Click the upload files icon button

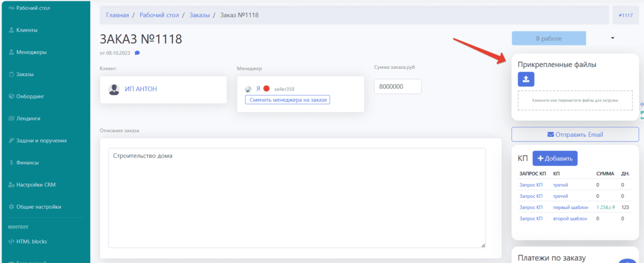526,79
